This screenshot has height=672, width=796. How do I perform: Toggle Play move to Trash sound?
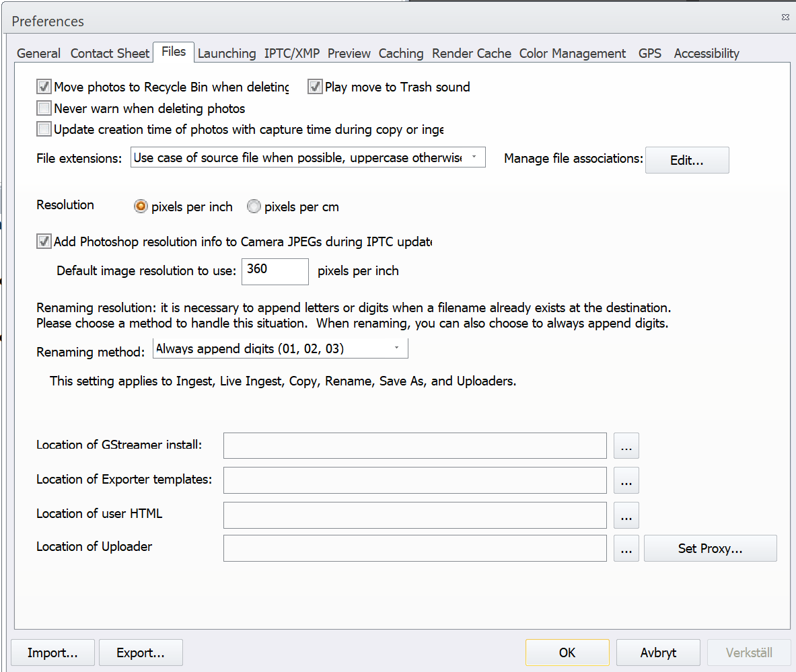pos(315,87)
